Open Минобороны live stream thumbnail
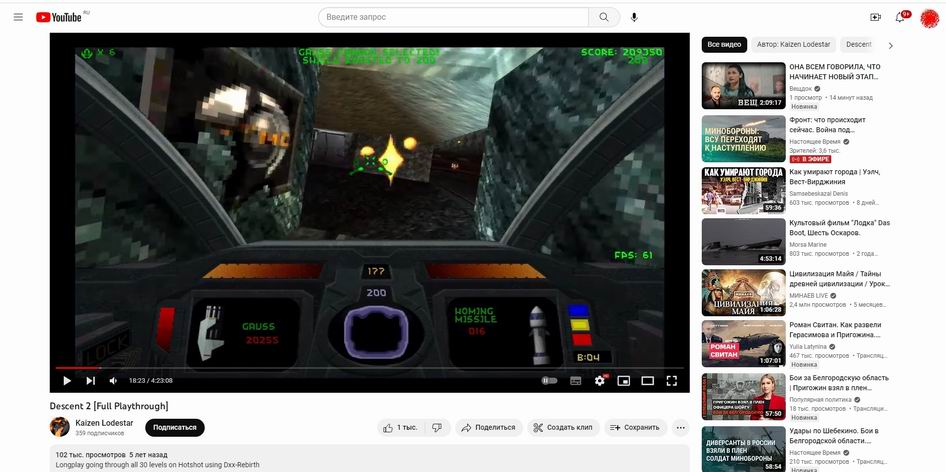946x472 pixels. point(743,139)
